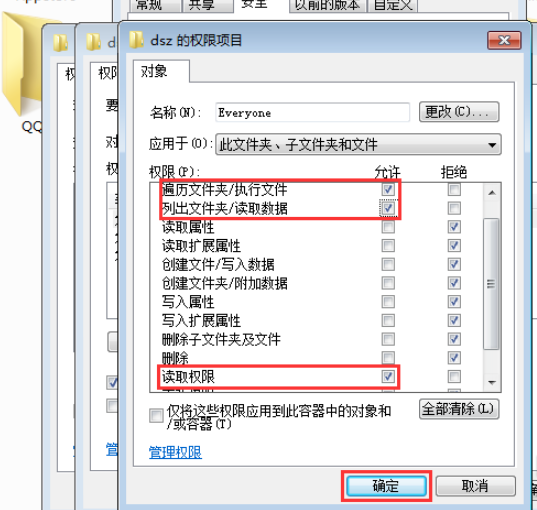Screen dimensions: 537x510
Task: Click the 取消 button
Action: coord(475,486)
